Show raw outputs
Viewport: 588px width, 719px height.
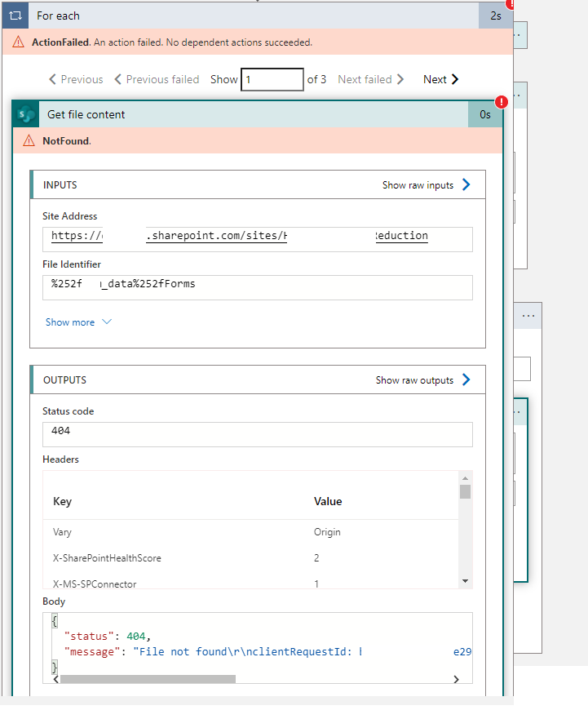(414, 380)
